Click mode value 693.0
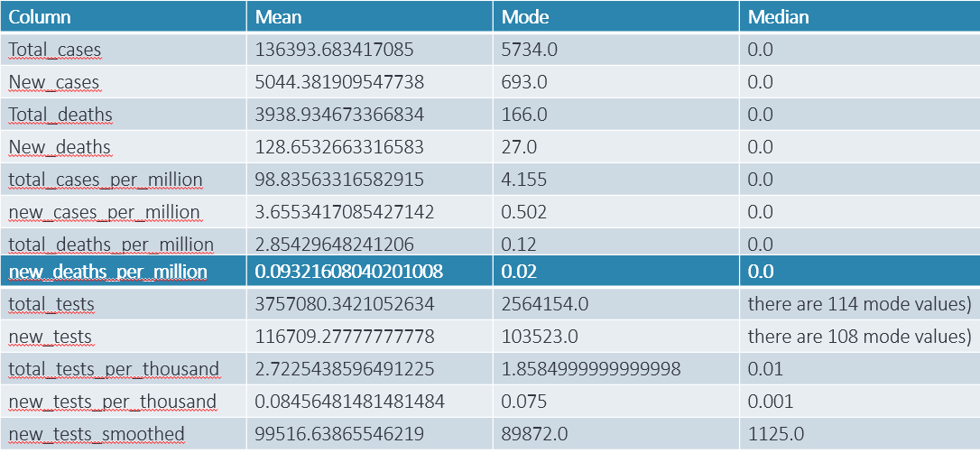This screenshot has height=453, width=980. [x=523, y=82]
